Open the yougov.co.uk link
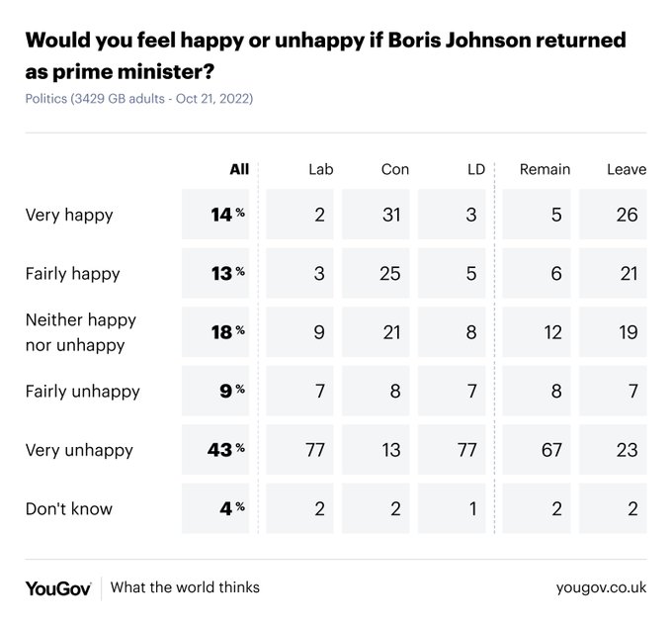This screenshot has height=626, width=672. [x=601, y=587]
